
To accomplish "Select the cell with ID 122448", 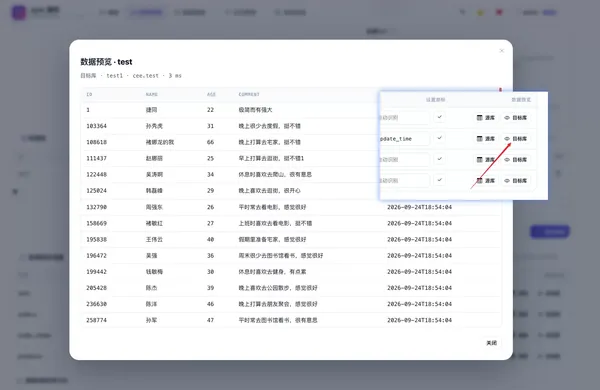I will tap(96, 175).
